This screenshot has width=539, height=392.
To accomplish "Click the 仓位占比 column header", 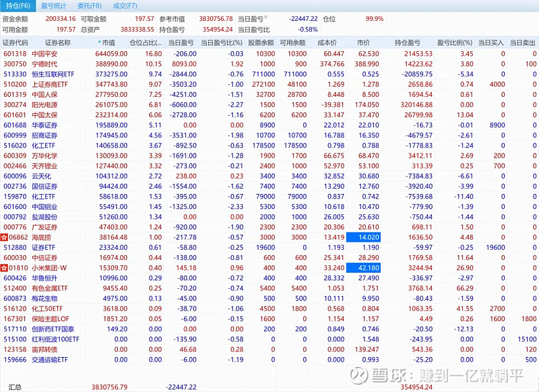I will coord(146,43).
